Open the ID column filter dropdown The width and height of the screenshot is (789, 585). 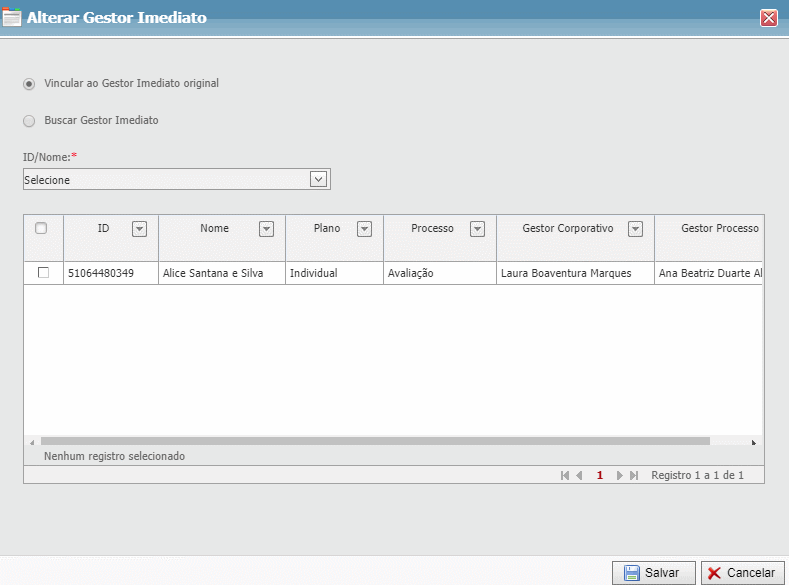pos(140,229)
